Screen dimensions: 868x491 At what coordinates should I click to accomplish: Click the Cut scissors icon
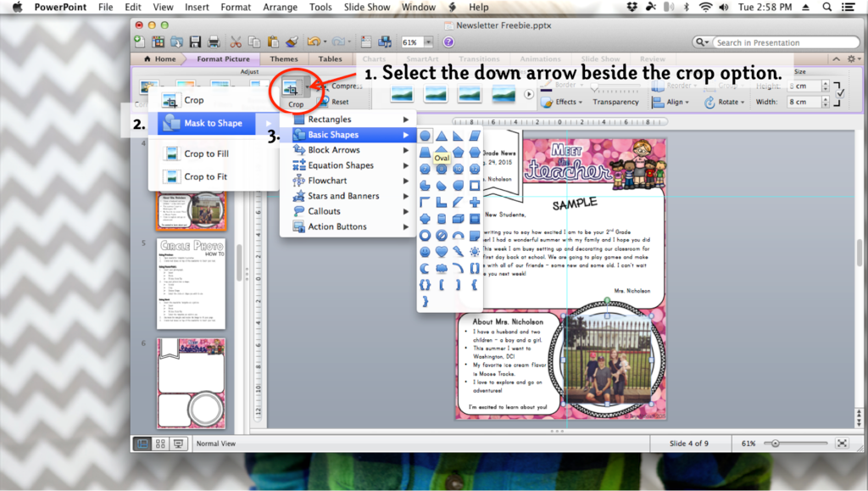click(236, 42)
